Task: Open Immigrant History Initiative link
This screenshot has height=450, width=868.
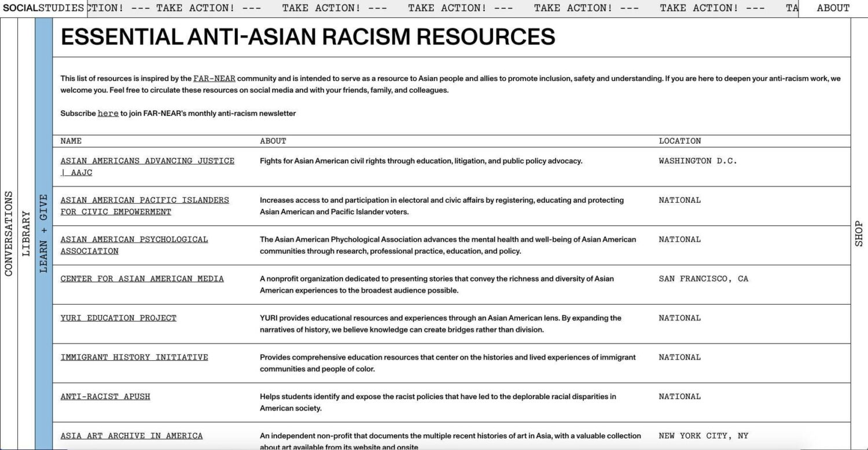Action: point(134,357)
